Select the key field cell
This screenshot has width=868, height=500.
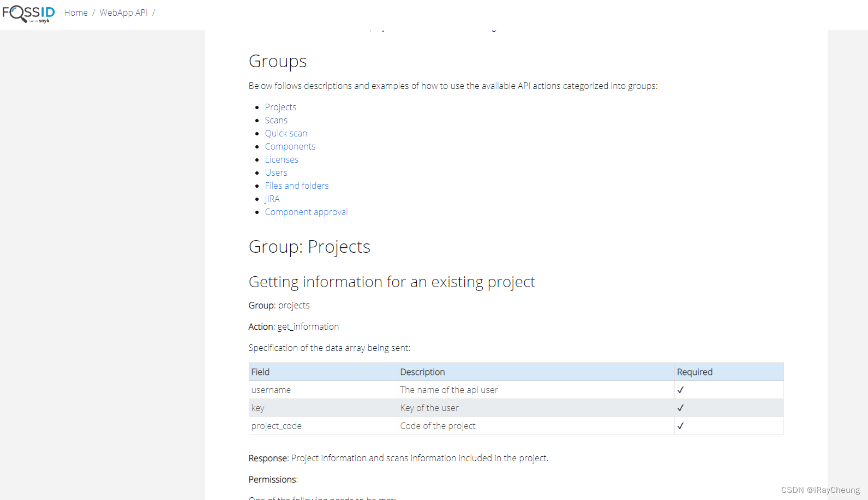pyautogui.click(x=324, y=408)
